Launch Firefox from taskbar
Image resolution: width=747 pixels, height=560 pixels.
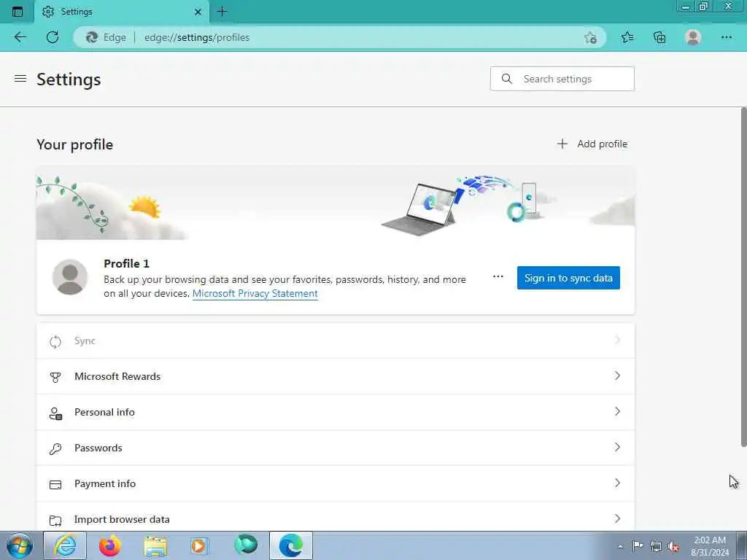[110, 545]
